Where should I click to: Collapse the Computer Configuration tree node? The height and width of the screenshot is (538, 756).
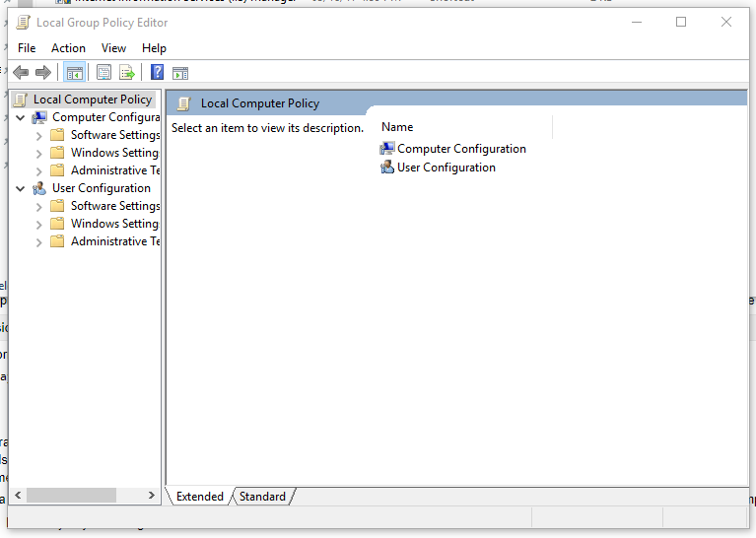click(21, 117)
